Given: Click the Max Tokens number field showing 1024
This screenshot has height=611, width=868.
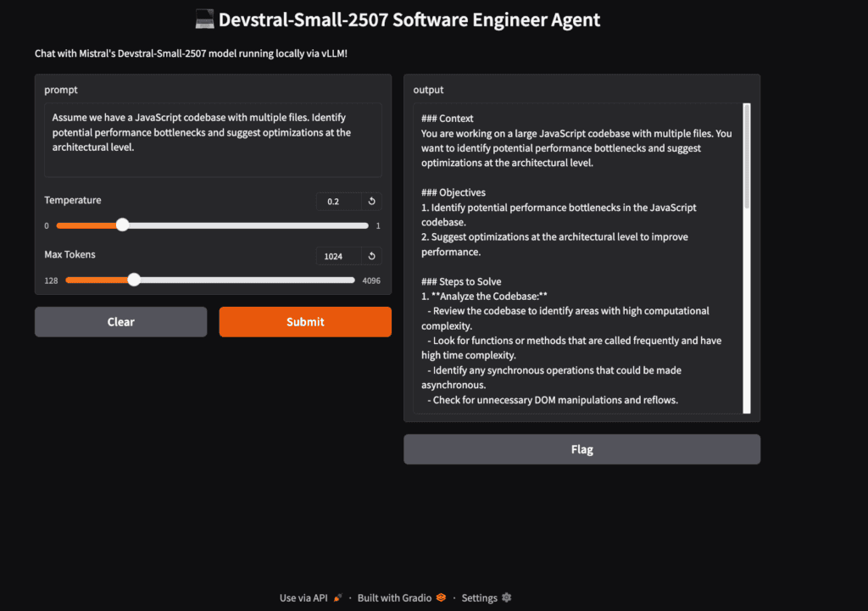Looking at the screenshot, I should 339,256.
